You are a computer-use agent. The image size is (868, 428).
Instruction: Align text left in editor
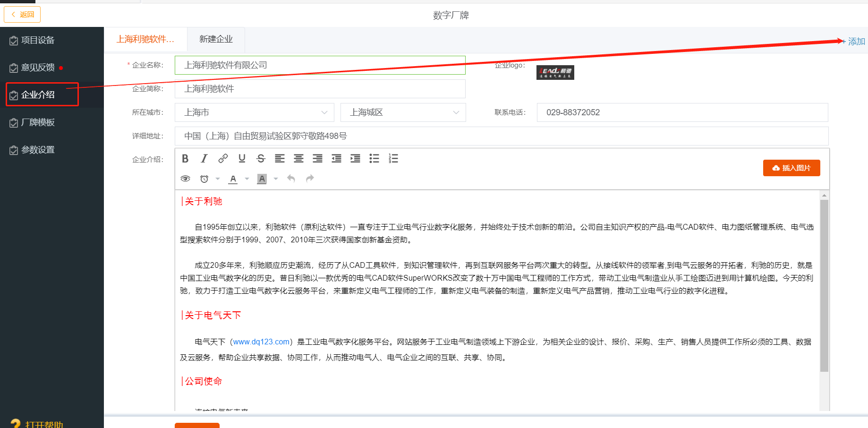(280, 159)
